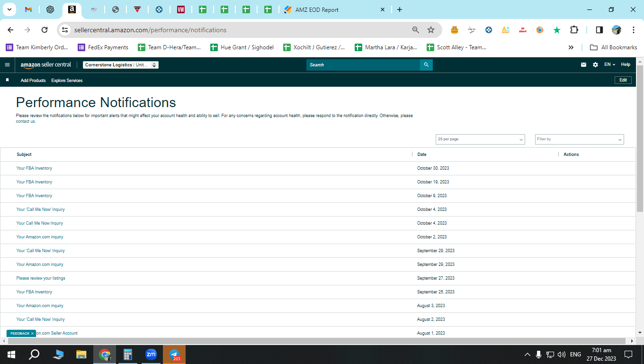Go back with the browser back arrow
The image size is (644, 364).
pos(10,30)
